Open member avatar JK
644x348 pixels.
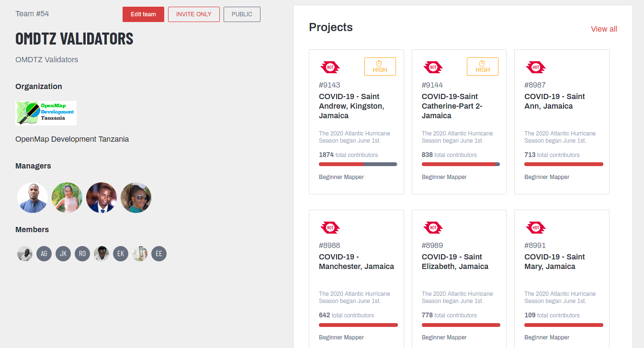tap(63, 254)
